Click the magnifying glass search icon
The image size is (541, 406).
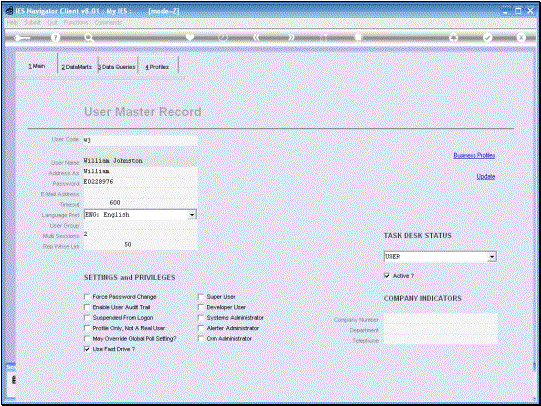click(x=89, y=38)
